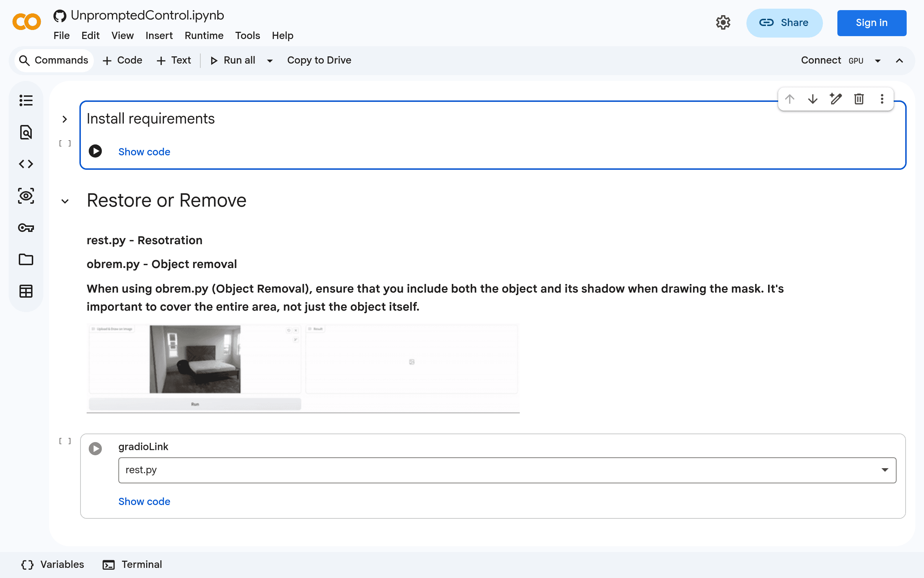Open Secrets key sidebar icon
This screenshot has width=924, height=578.
tap(26, 228)
